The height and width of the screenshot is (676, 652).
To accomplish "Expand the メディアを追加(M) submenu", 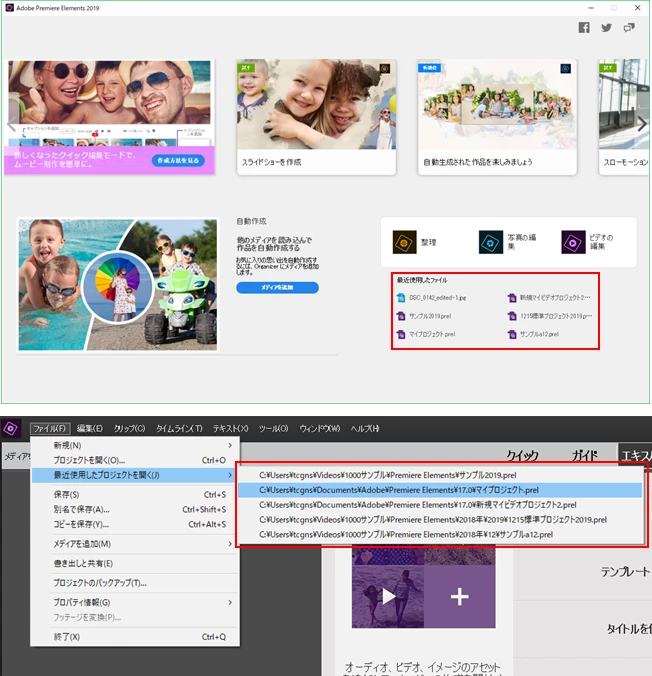I will [x=135, y=544].
